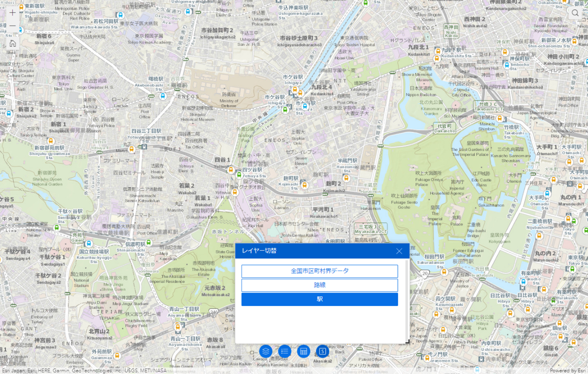Click the Tokyo Teishin Hospital label
The height and width of the screenshot is (374, 588).
[354, 45]
